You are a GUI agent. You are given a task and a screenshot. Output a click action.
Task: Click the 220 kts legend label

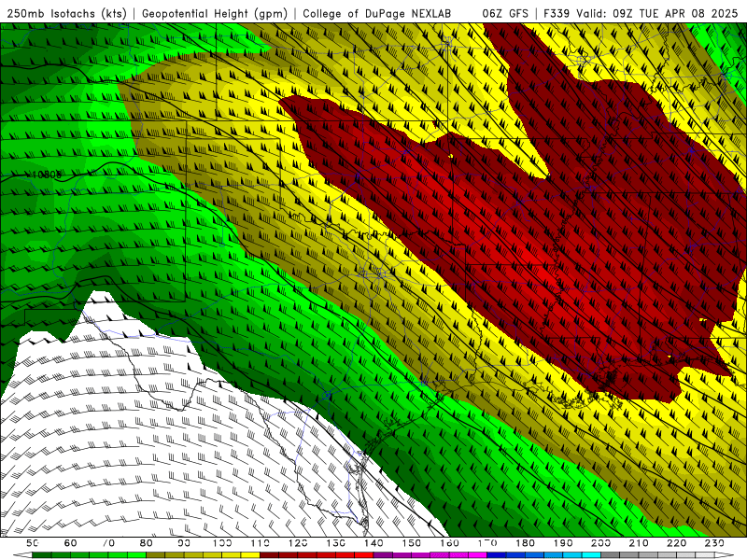[x=676, y=543]
